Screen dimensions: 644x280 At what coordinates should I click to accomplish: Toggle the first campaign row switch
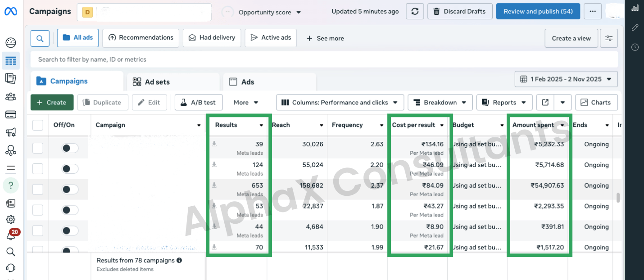coord(70,148)
